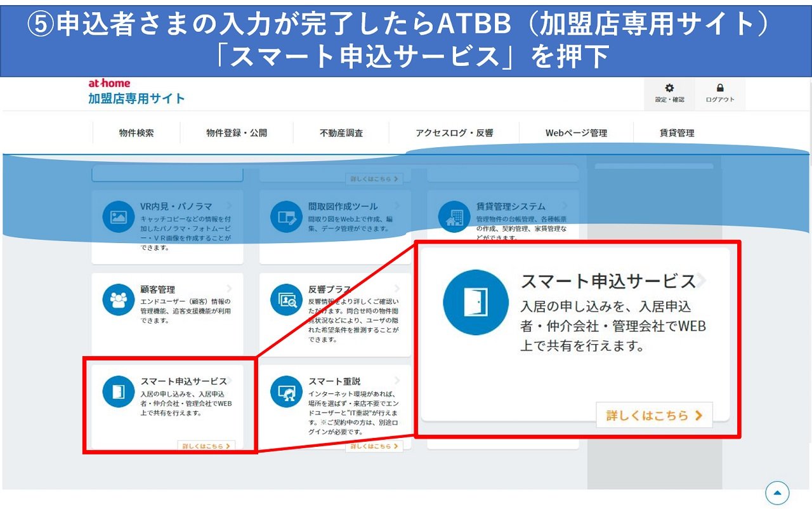Open the 反響プラス title link

(x=330, y=289)
